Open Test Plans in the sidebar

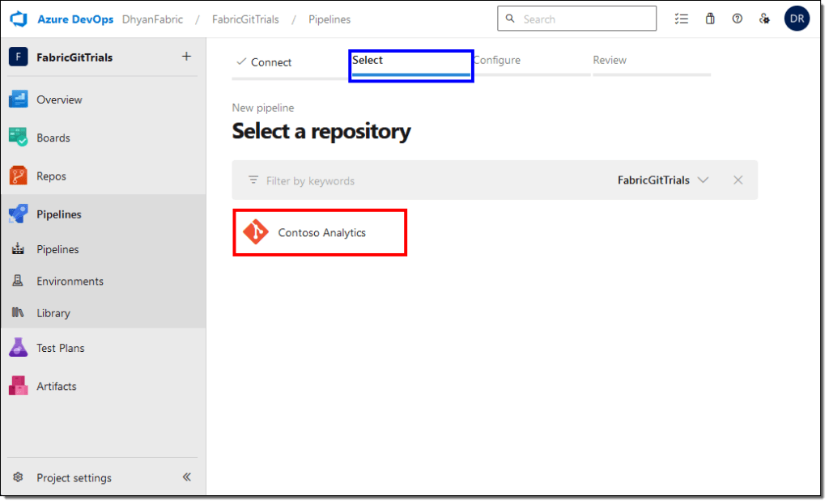[60, 348]
